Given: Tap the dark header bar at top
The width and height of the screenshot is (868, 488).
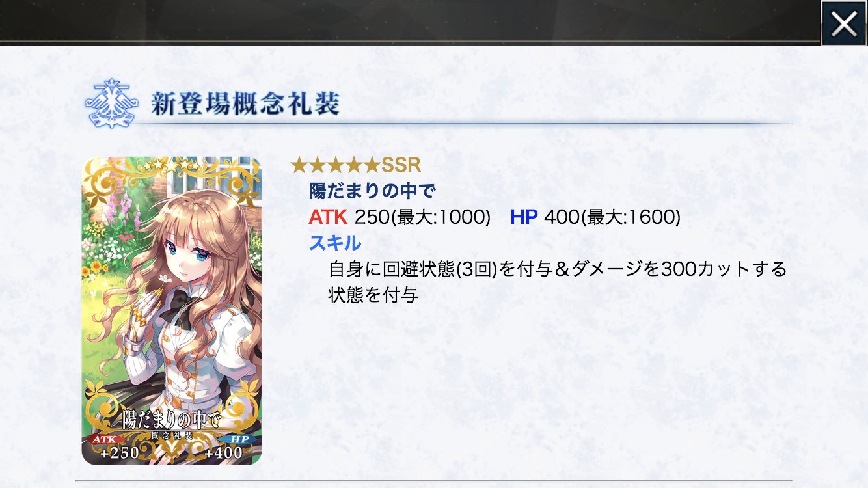Looking at the screenshot, I should click(410, 21).
